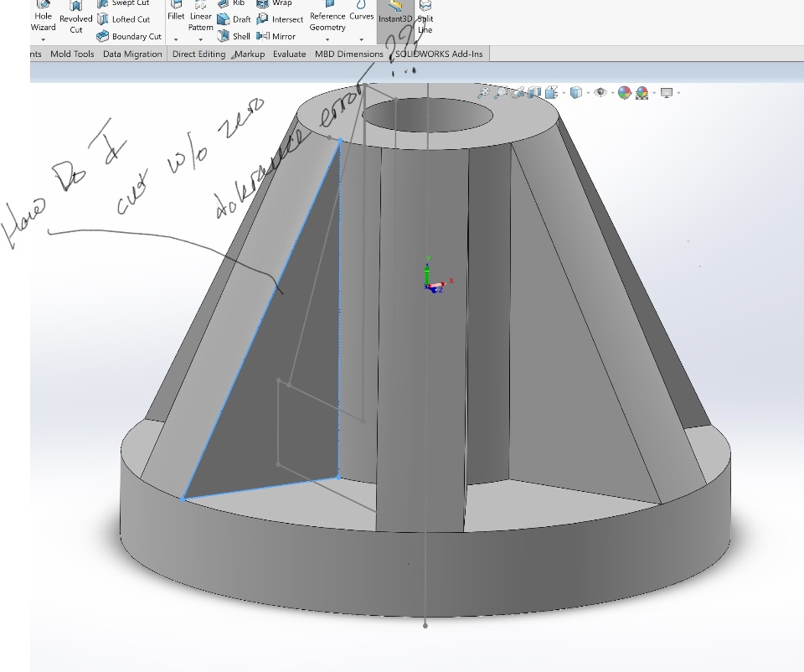Expand the Curves dropdown arrow

point(362,39)
